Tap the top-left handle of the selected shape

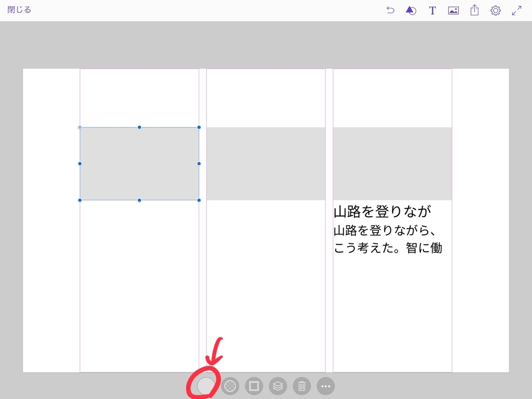80,127
